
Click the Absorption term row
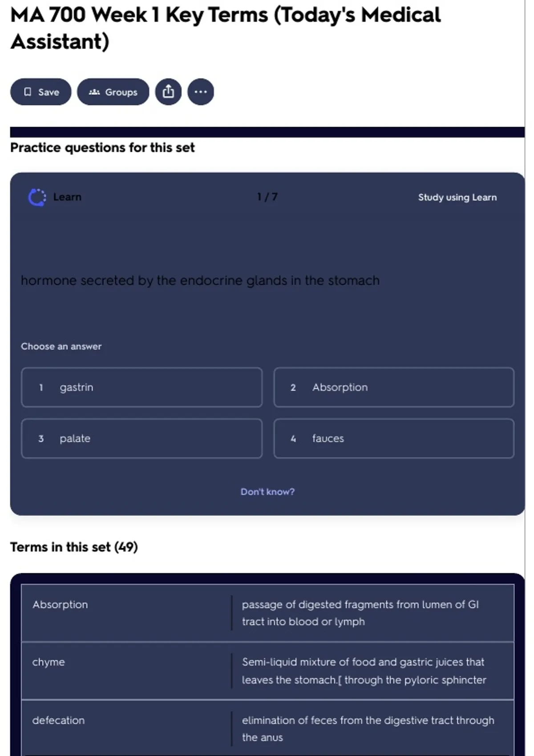267,613
